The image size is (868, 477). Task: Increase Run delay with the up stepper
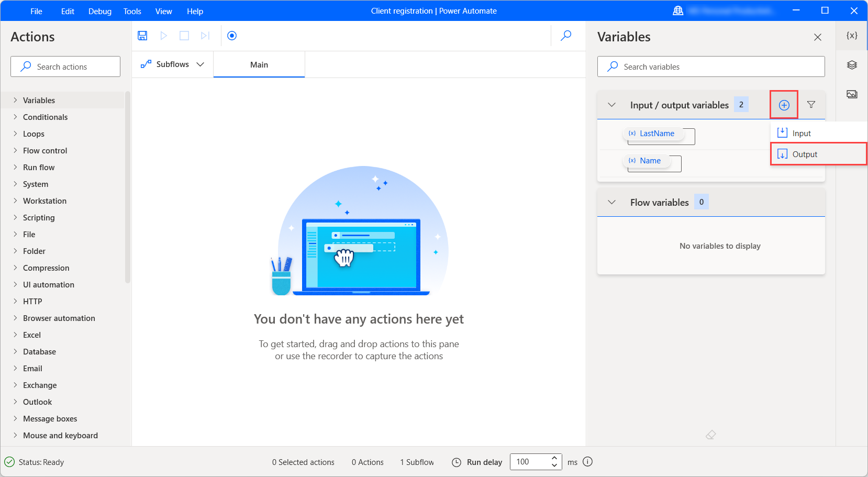(553, 458)
